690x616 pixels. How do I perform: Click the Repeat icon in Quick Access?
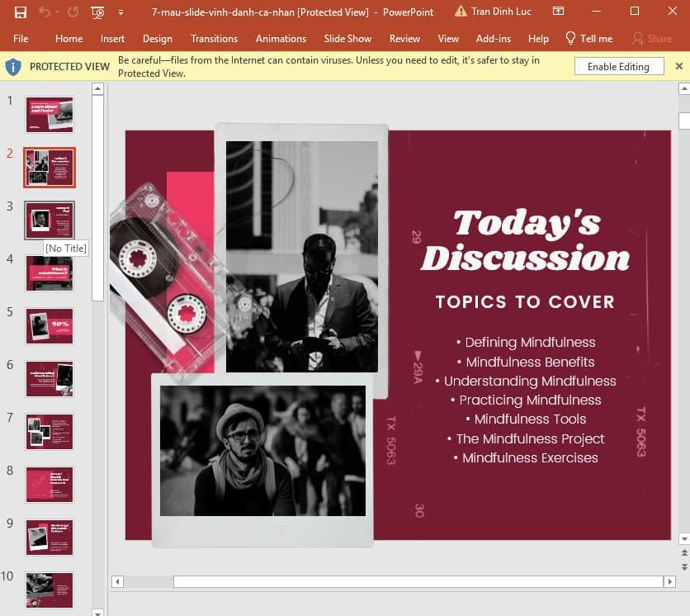[x=73, y=12]
